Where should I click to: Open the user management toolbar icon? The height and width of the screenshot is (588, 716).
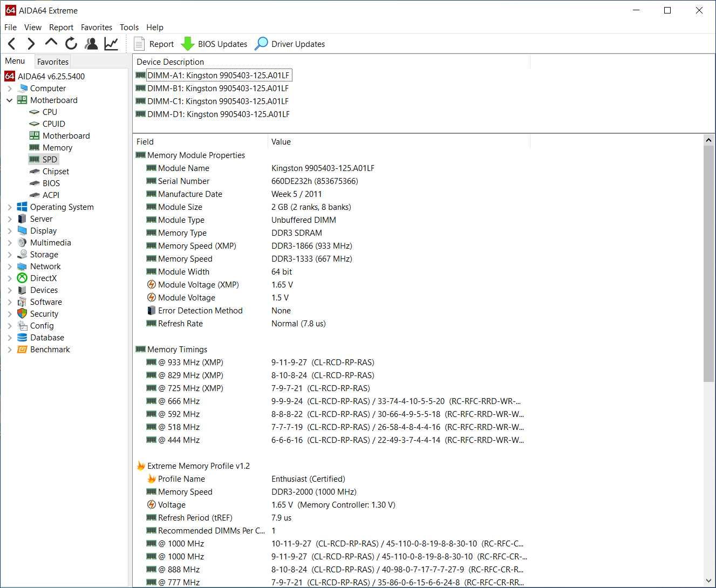[x=92, y=44]
